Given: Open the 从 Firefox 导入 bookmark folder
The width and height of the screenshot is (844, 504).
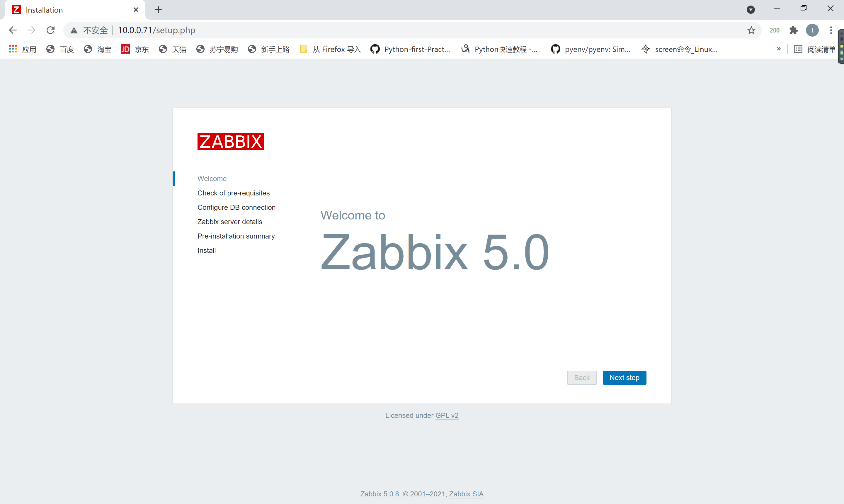Looking at the screenshot, I should pos(330,49).
